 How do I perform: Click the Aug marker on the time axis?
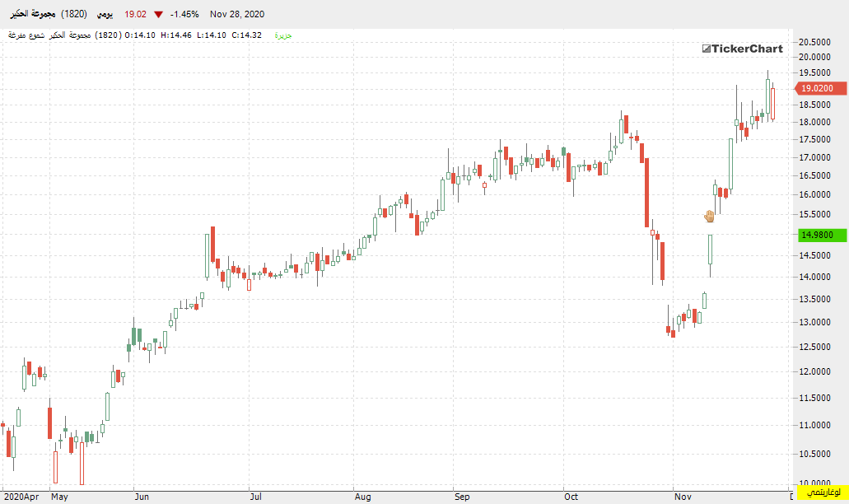(363, 497)
